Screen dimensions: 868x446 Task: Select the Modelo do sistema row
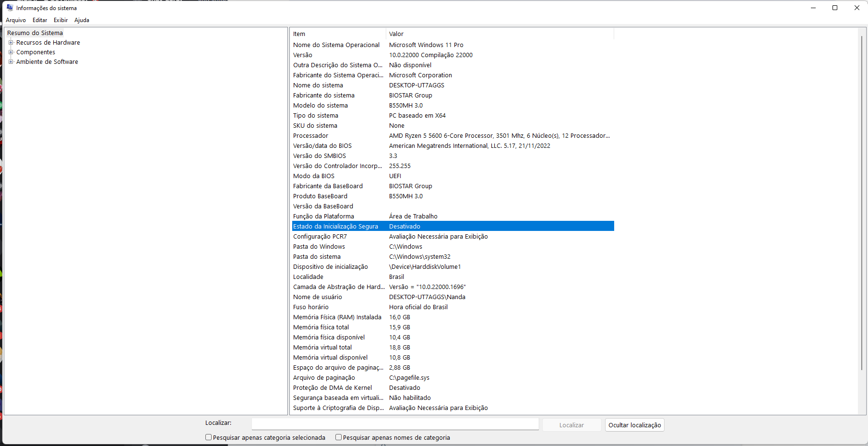tap(453, 106)
